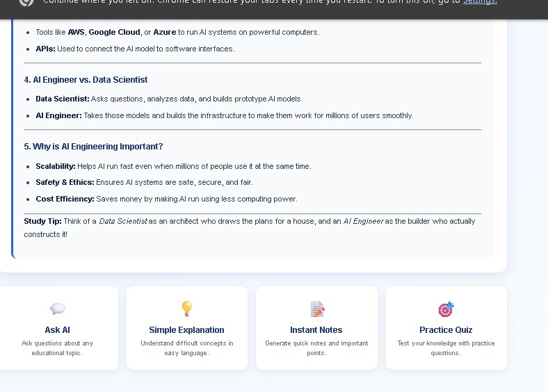Image resolution: width=548 pixels, height=392 pixels.
Task: Click the bold 'Google Cloud' text
Action: 114,32
